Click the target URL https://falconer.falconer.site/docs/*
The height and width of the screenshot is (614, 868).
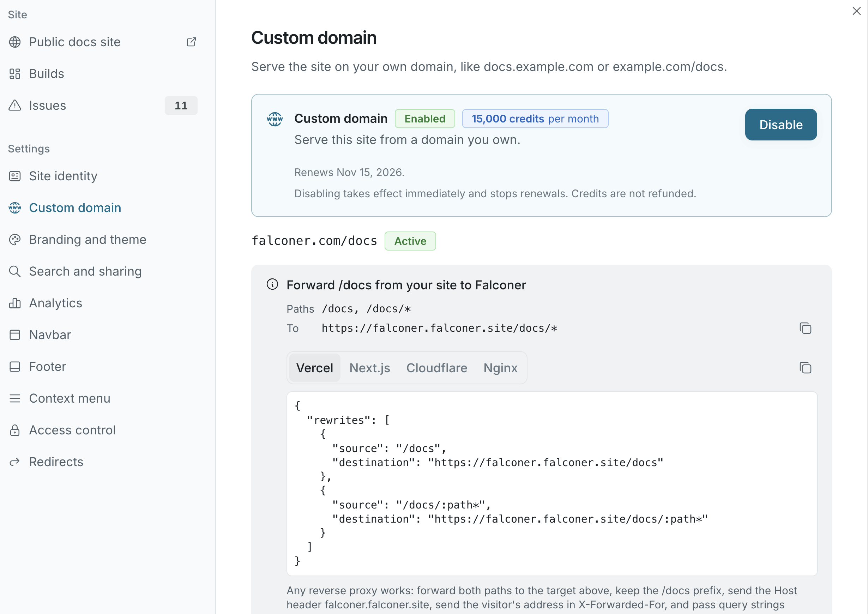(440, 328)
